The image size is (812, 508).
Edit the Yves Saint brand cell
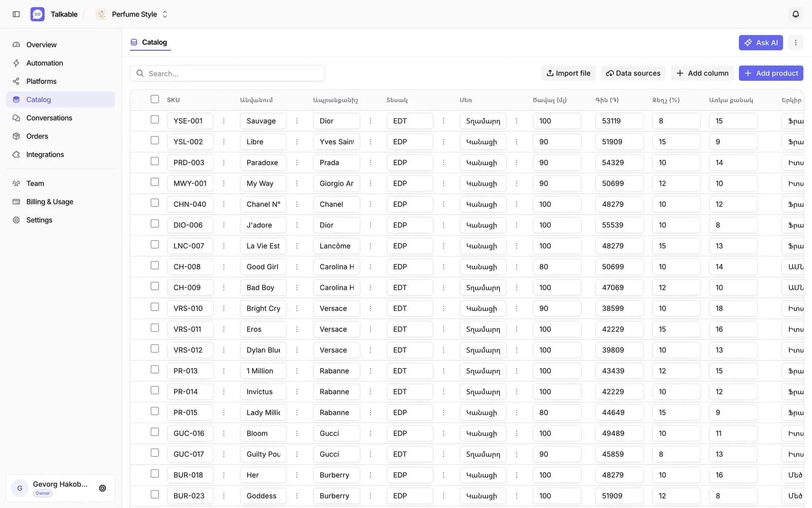pos(336,142)
